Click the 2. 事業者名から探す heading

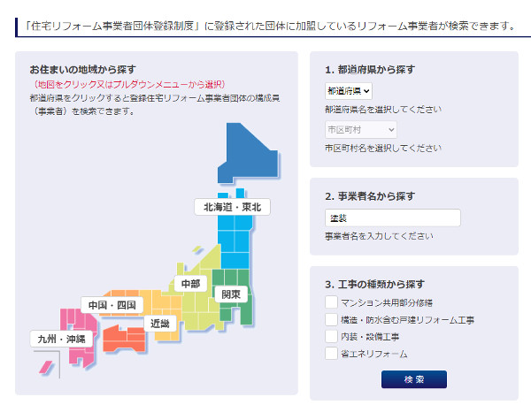(370, 196)
